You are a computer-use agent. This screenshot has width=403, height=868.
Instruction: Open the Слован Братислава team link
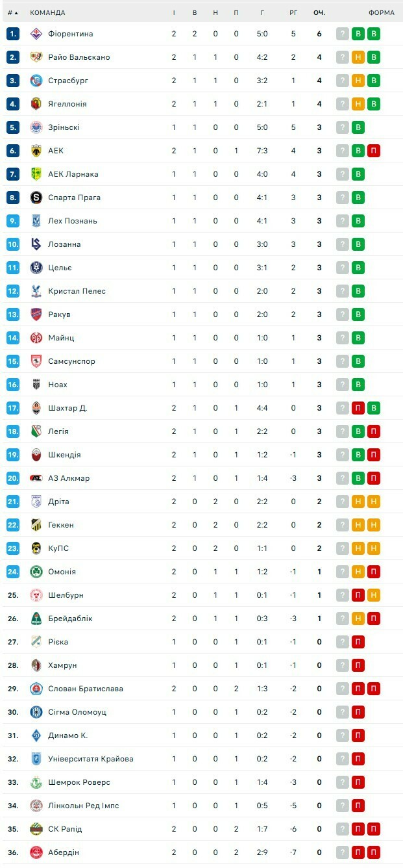pos(85,689)
